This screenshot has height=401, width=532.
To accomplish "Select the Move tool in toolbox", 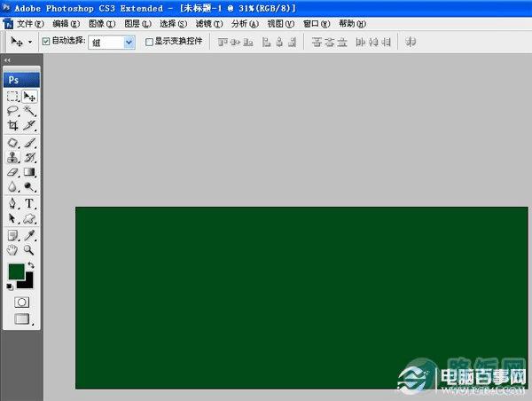I will [x=30, y=97].
